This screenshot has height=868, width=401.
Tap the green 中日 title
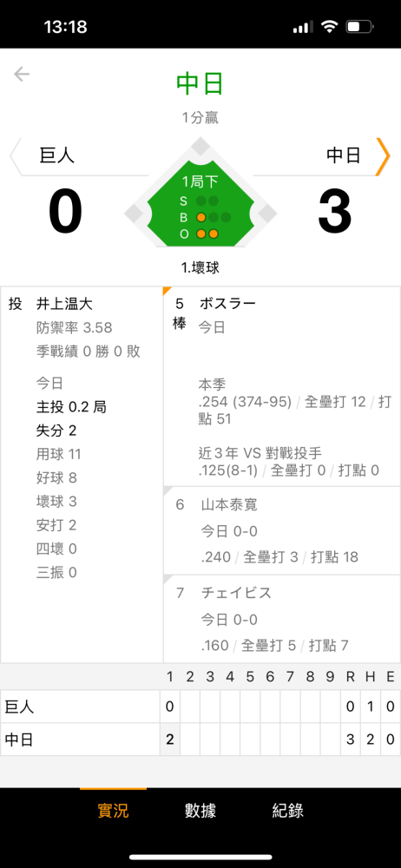(200, 83)
